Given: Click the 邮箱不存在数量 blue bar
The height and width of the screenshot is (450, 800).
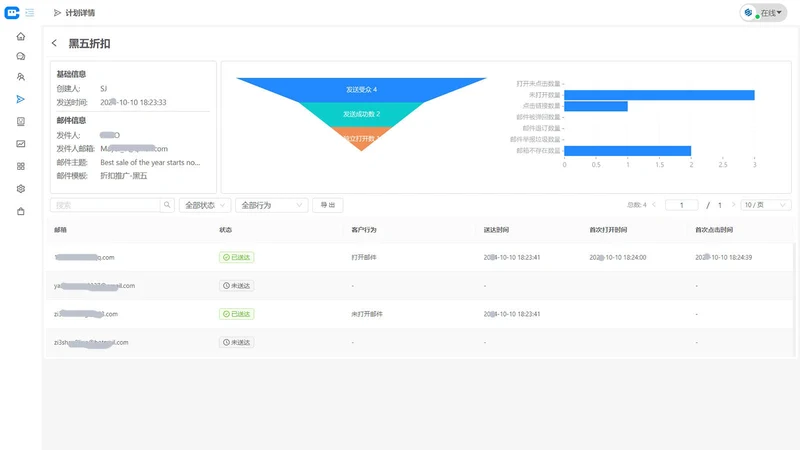Looking at the screenshot, I should click(628, 151).
